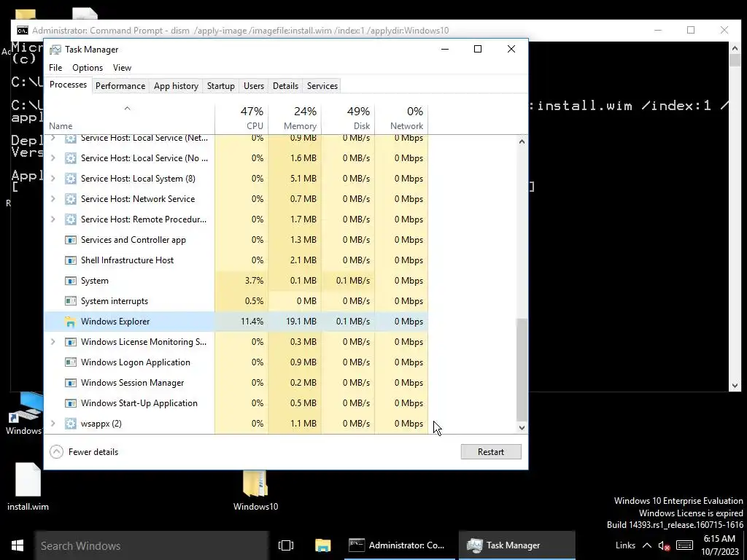Click the Windows License Monitoring Service icon
Image resolution: width=747 pixels, height=560 pixels.
tap(71, 341)
